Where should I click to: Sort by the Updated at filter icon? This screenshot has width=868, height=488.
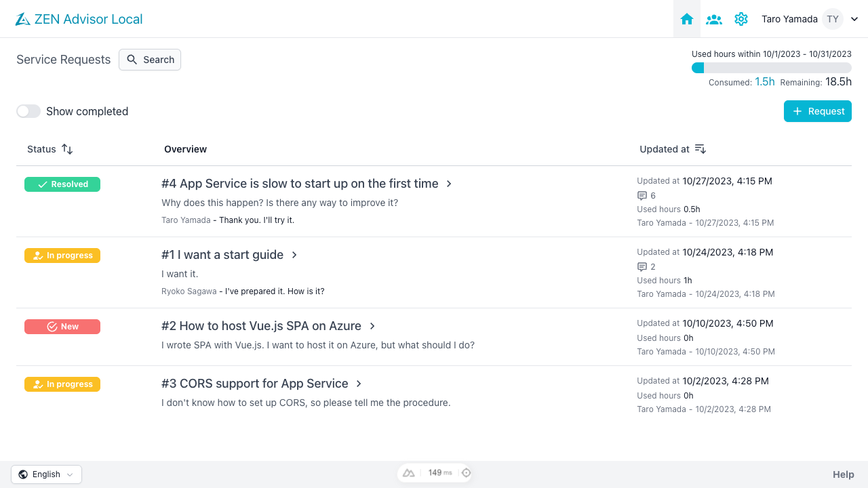700,148
